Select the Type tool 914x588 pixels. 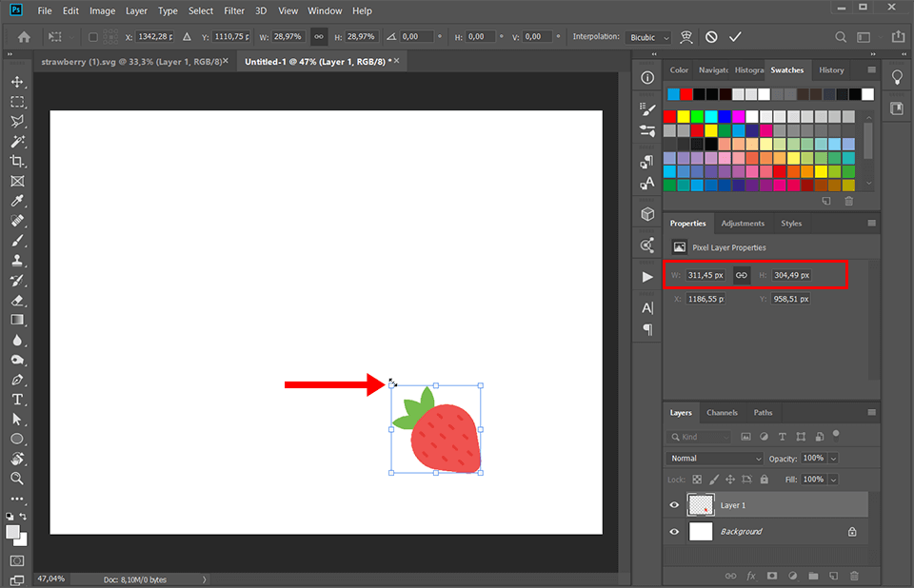pyautogui.click(x=17, y=399)
